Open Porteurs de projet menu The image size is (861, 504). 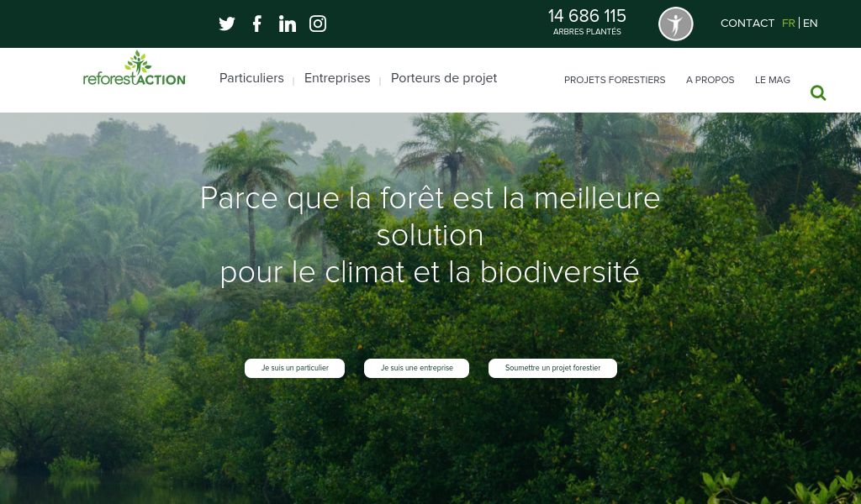coord(444,78)
